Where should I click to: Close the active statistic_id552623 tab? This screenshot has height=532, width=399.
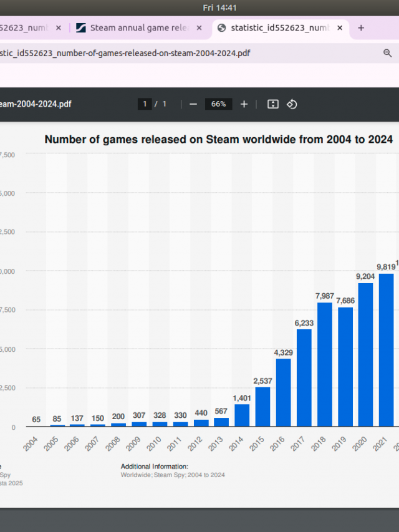[x=340, y=28]
